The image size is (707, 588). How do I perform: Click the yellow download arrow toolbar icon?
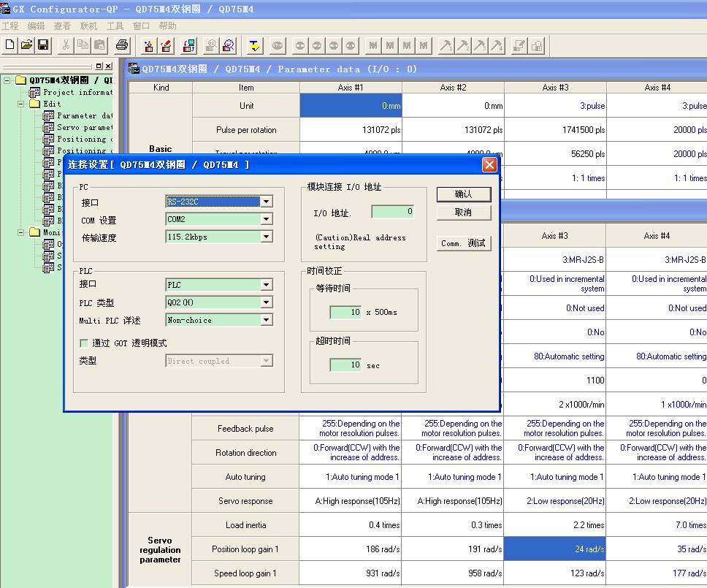pyautogui.click(x=253, y=45)
